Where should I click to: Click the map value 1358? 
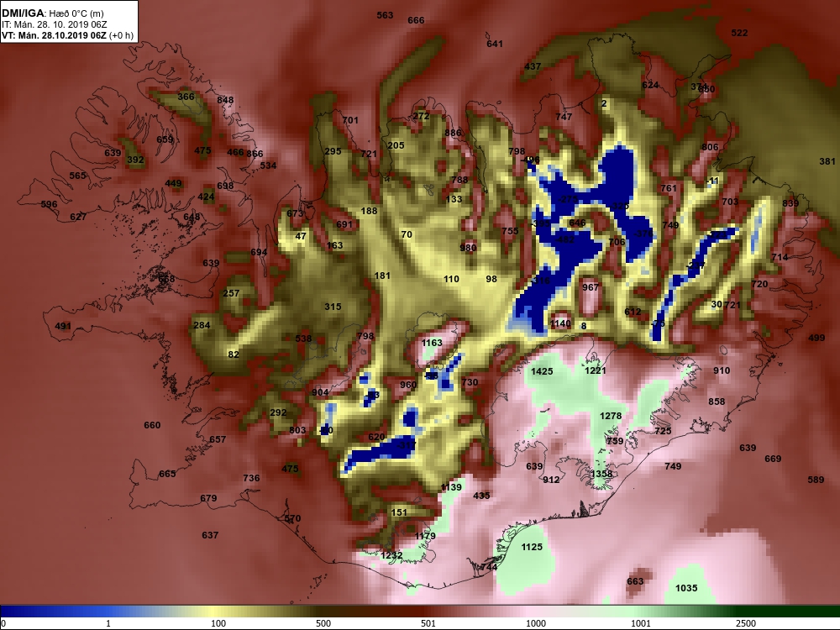(x=601, y=474)
